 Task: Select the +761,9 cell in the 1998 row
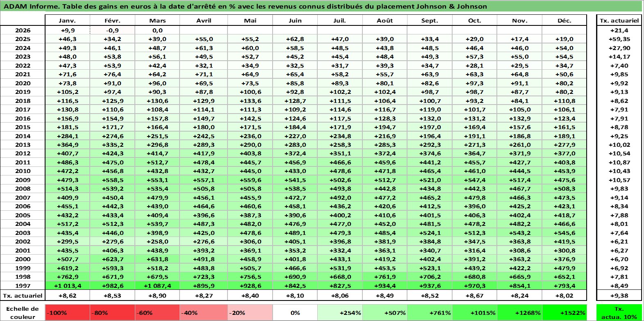click(x=385, y=277)
